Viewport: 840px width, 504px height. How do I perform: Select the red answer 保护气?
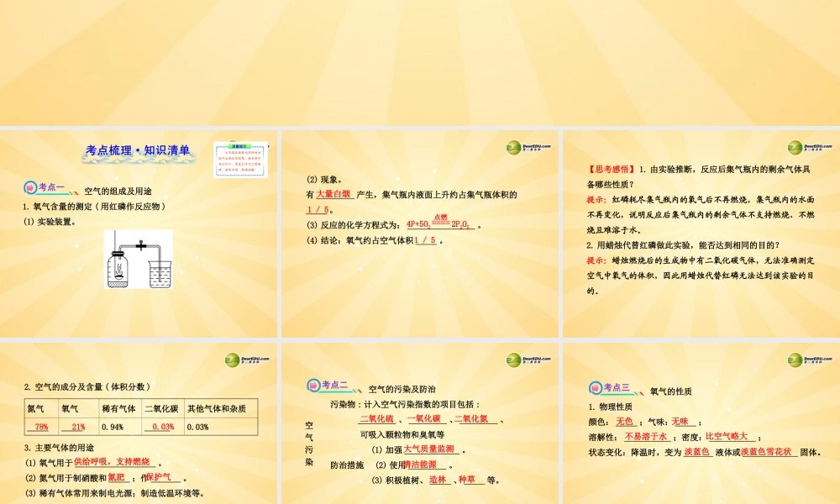159,477
